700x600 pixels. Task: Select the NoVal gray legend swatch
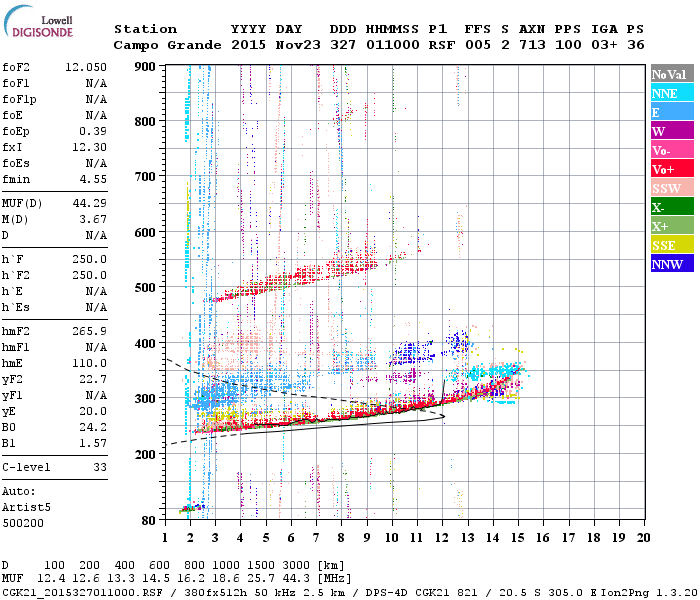click(x=672, y=74)
